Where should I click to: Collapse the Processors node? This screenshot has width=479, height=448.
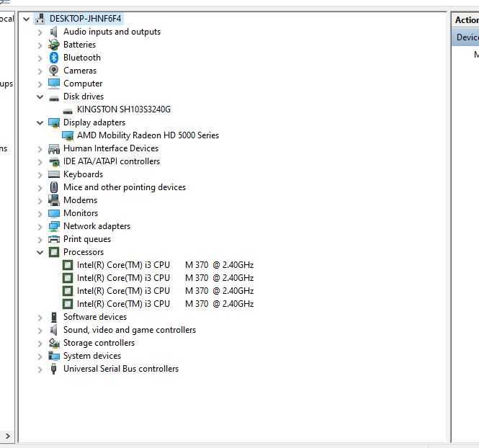[40, 253]
